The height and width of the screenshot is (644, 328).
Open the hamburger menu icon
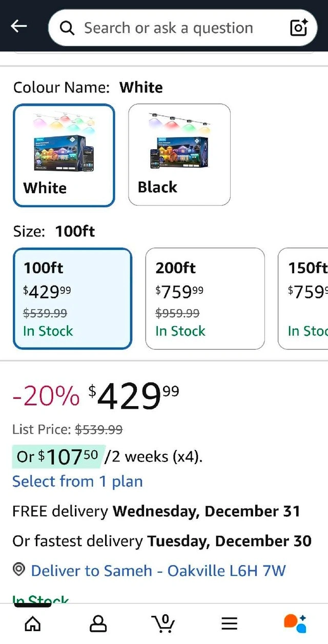coord(229,623)
